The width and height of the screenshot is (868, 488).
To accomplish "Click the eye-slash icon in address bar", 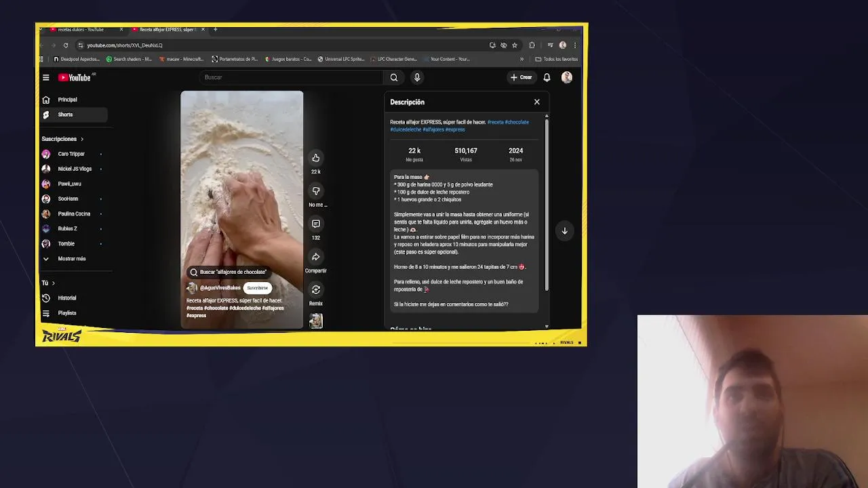I will 503,45.
